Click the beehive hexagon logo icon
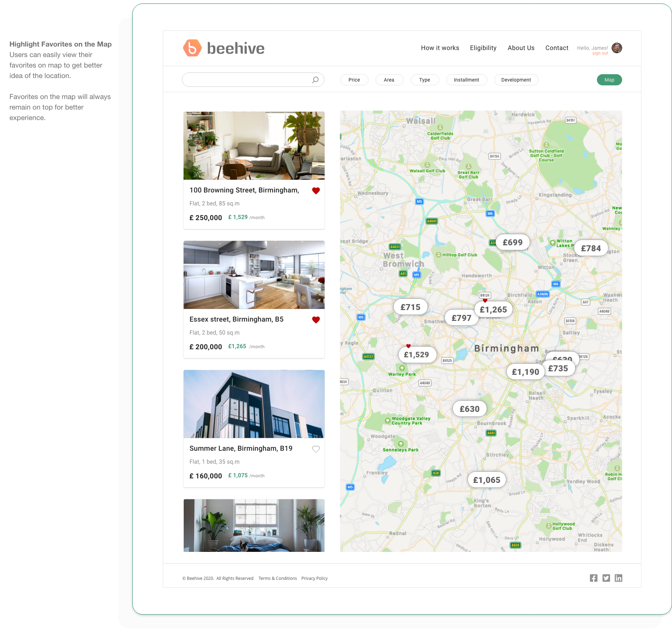 (192, 48)
